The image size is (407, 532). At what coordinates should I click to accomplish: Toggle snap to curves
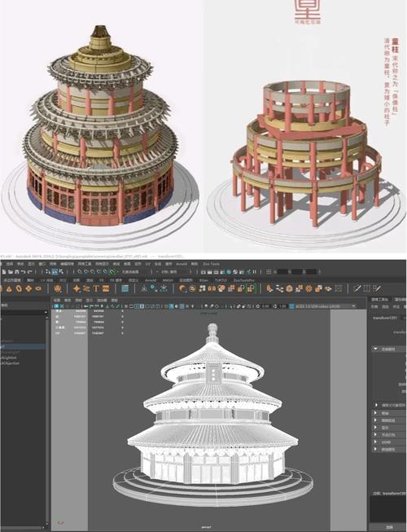(x=86, y=272)
